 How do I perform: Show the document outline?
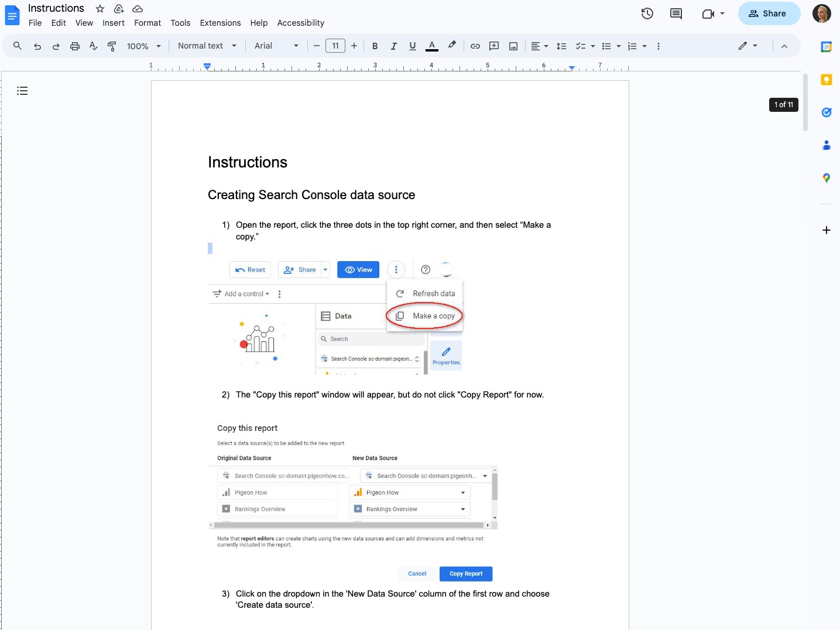(22, 91)
